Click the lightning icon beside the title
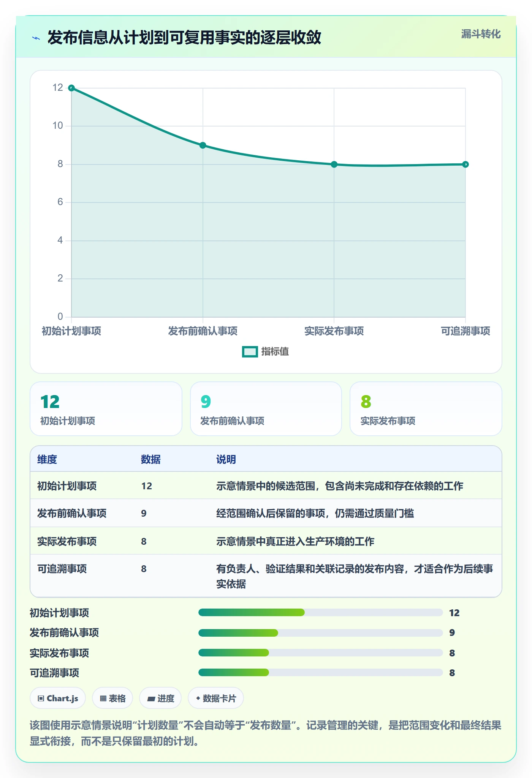The image size is (532, 778). pos(36,38)
